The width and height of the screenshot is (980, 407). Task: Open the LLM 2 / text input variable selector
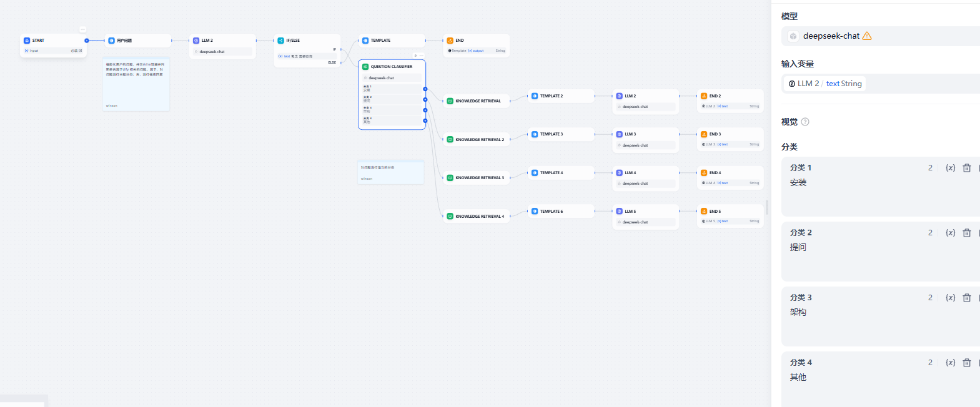coord(881,84)
